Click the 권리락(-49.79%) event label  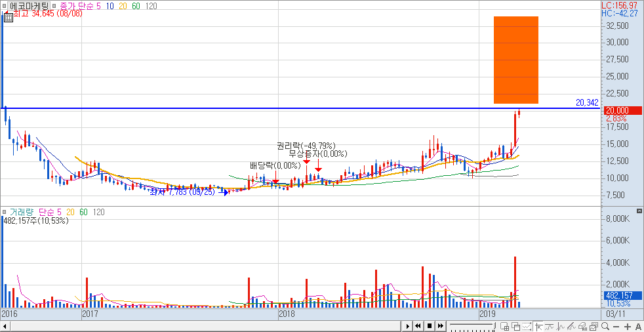point(306,146)
